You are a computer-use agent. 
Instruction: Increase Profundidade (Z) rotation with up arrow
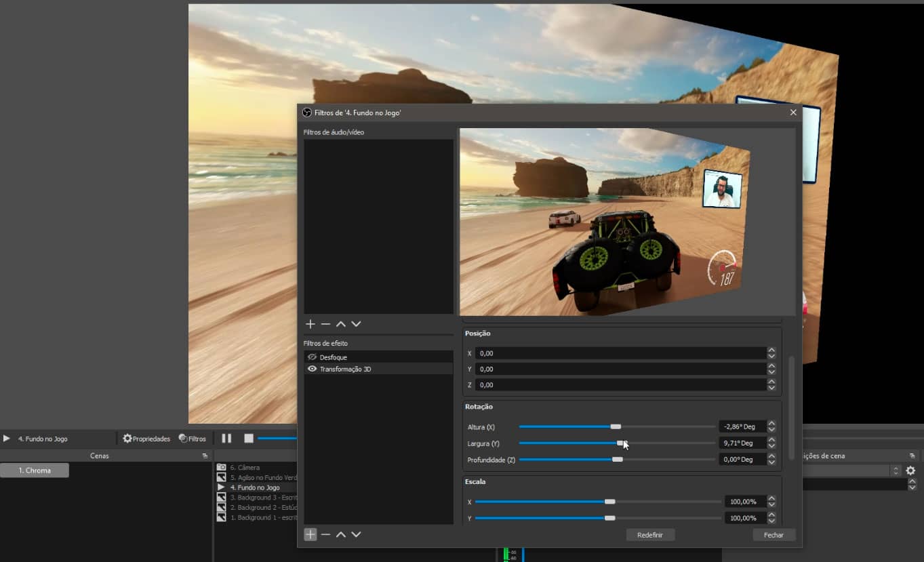coord(771,456)
